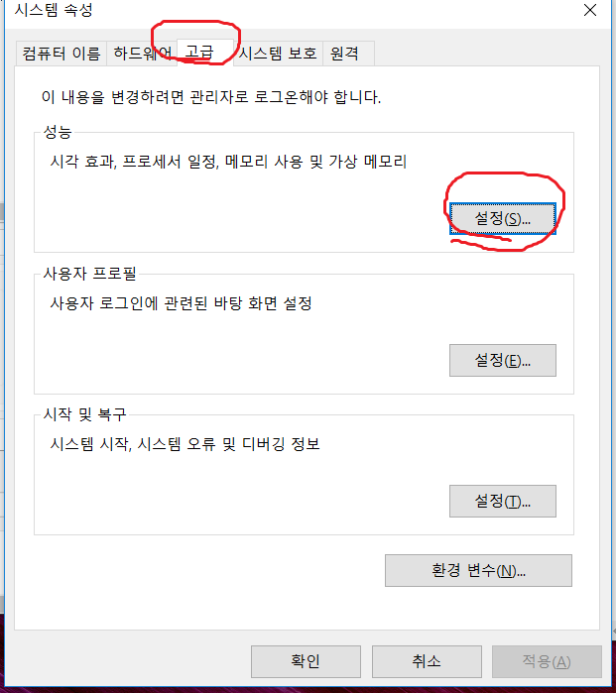Switch to the 컴퓨터 이름 tab
The width and height of the screenshot is (616, 693).
tap(62, 54)
